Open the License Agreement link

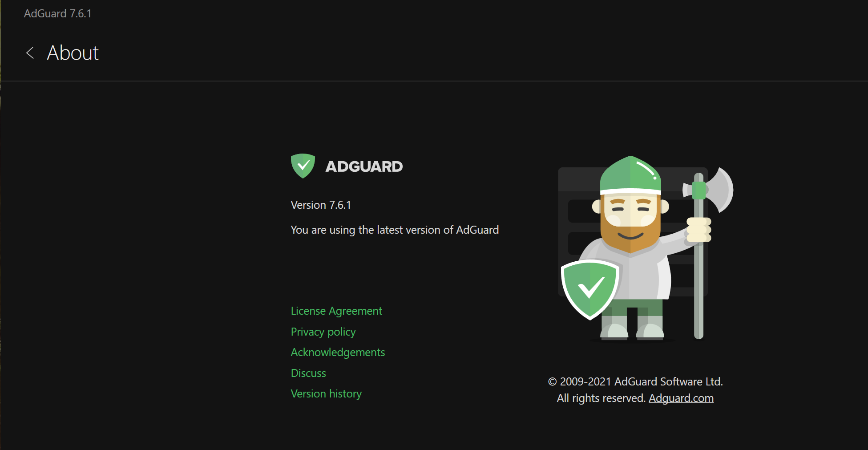(336, 311)
